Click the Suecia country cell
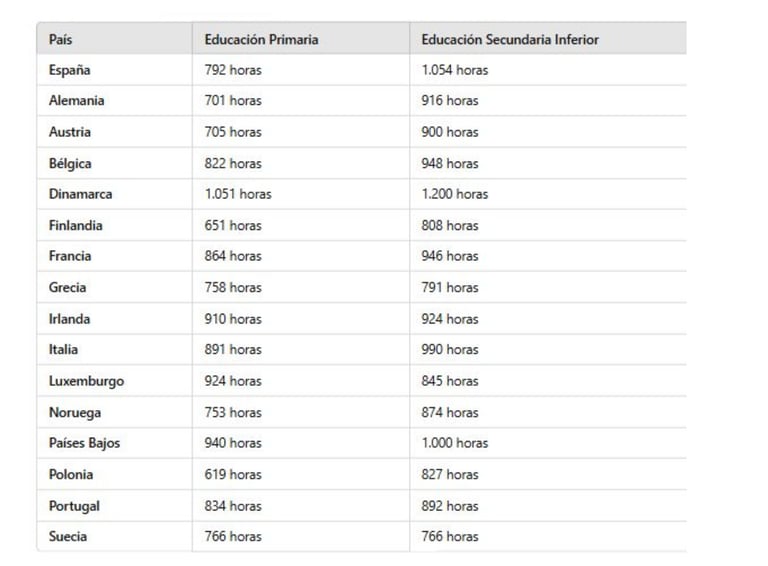The image size is (768, 566). tap(68, 536)
